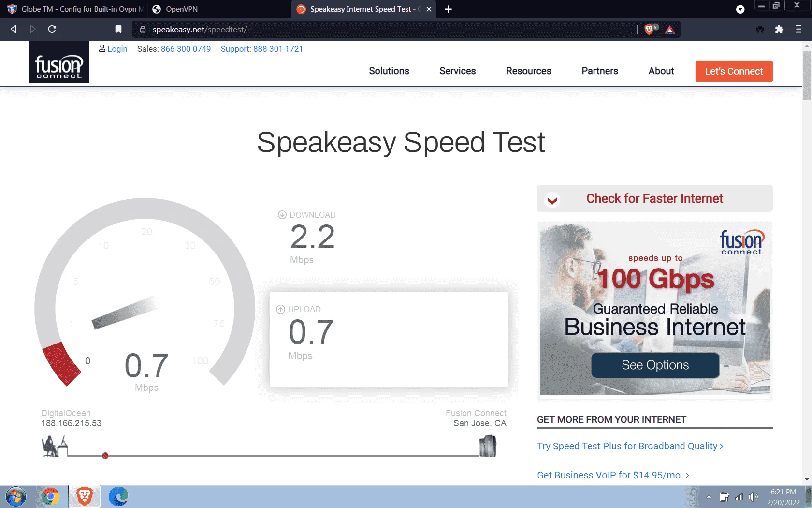Click the Login link
The height and width of the screenshot is (508, 812).
click(117, 49)
